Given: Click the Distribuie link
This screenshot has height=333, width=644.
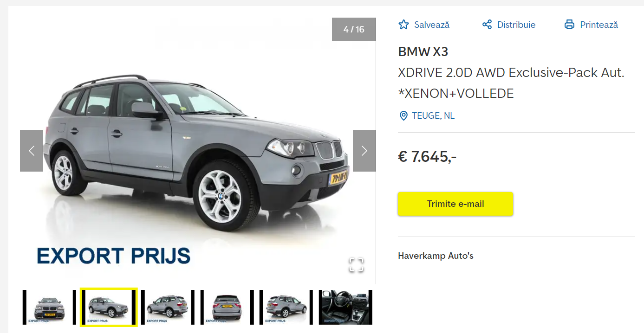Looking at the screenshot, I should [516, 25].
